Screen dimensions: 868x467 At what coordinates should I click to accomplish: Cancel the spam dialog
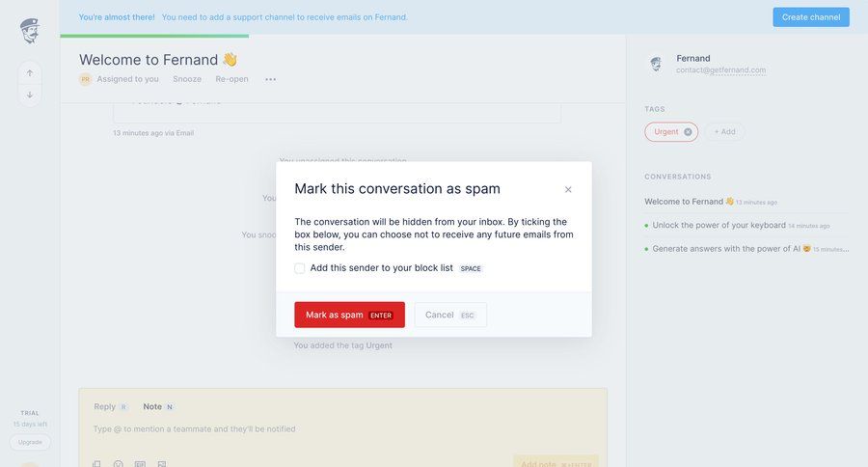450,315
